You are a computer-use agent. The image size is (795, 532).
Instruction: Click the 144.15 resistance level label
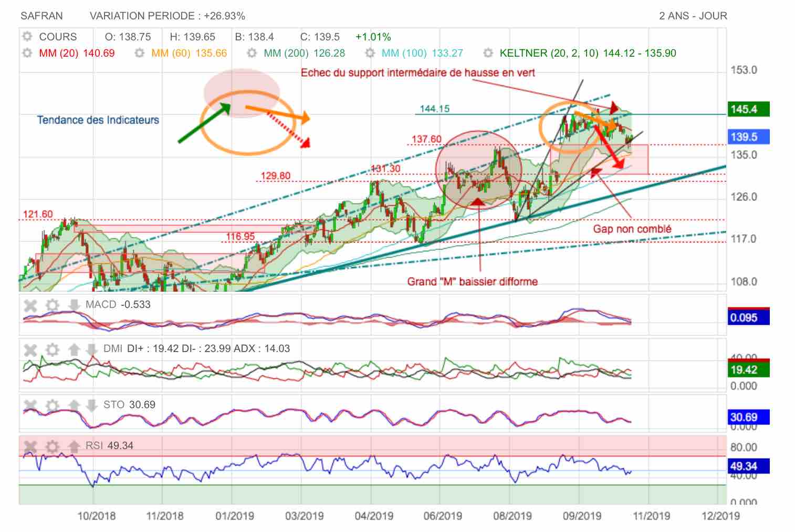435,109
